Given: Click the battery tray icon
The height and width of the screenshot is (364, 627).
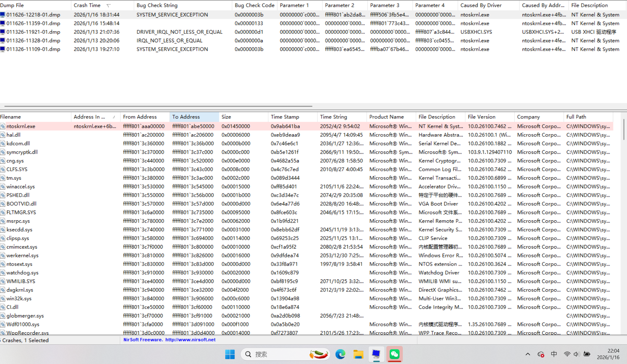Looking at the screenshot, I should coord(587,354).
